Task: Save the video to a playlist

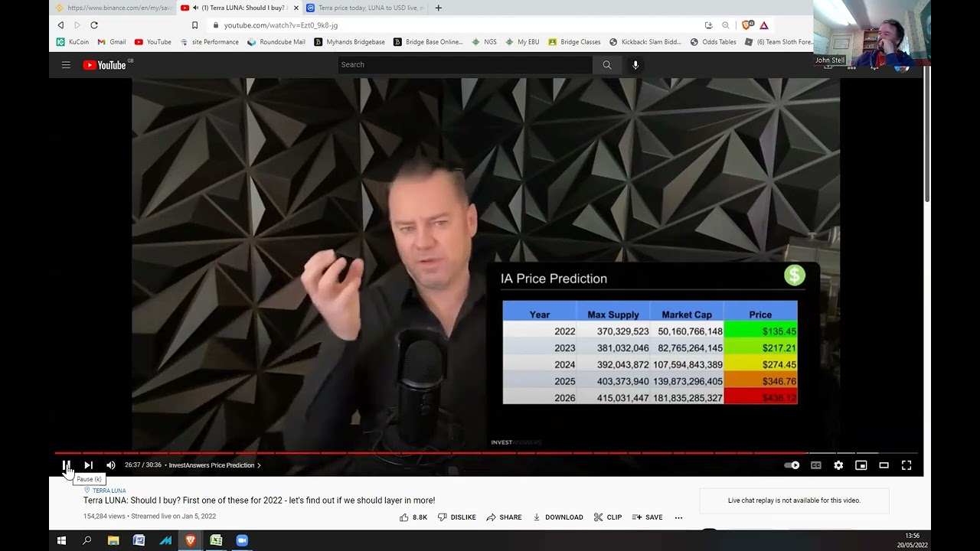Action: [648, 517]
